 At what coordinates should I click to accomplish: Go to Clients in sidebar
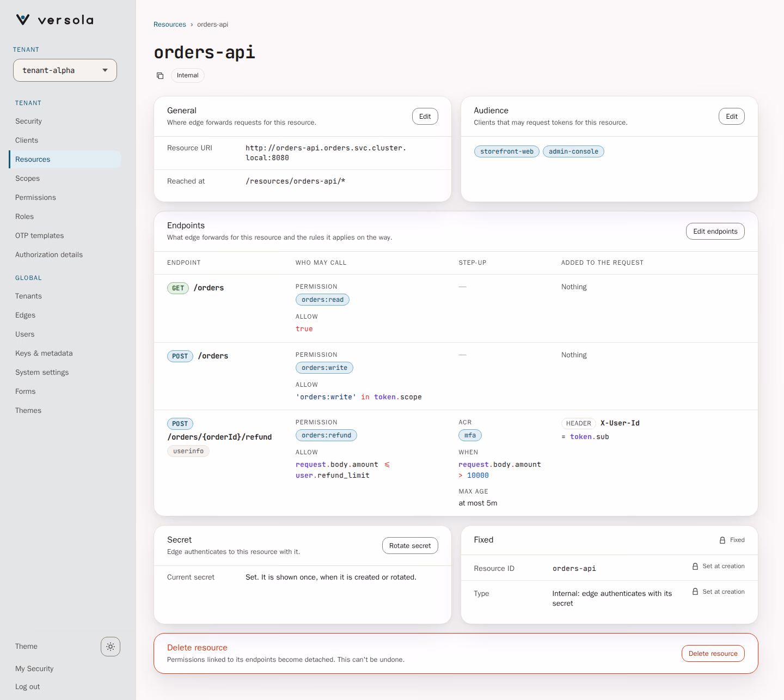65,141
